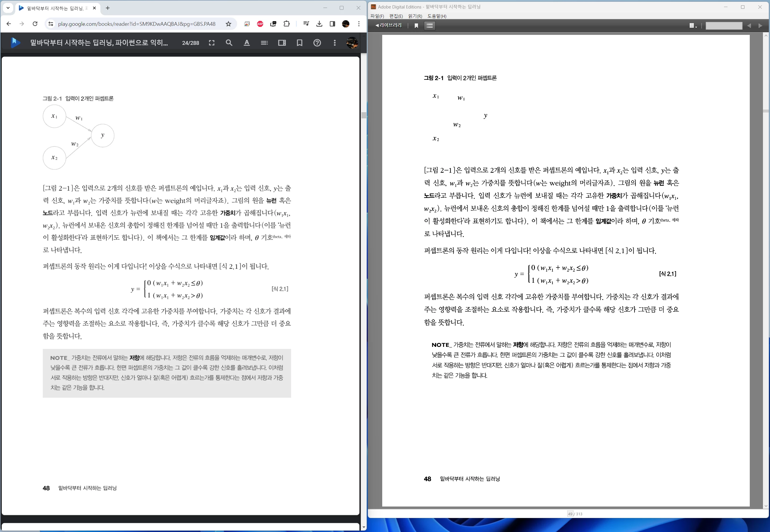
Task: Expand Chrome tab search chevron
Action: (x=8, y=8)
